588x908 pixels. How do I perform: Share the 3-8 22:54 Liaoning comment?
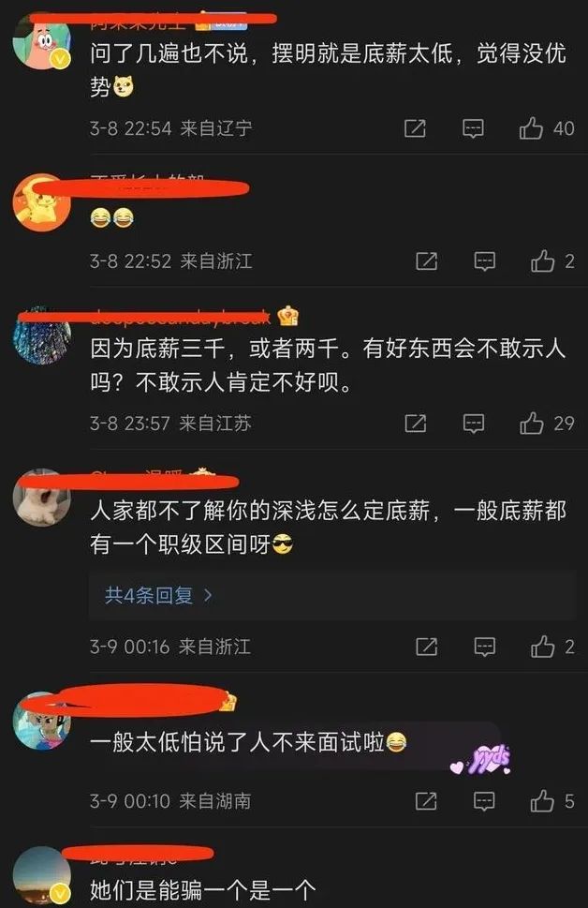(415, 128)
